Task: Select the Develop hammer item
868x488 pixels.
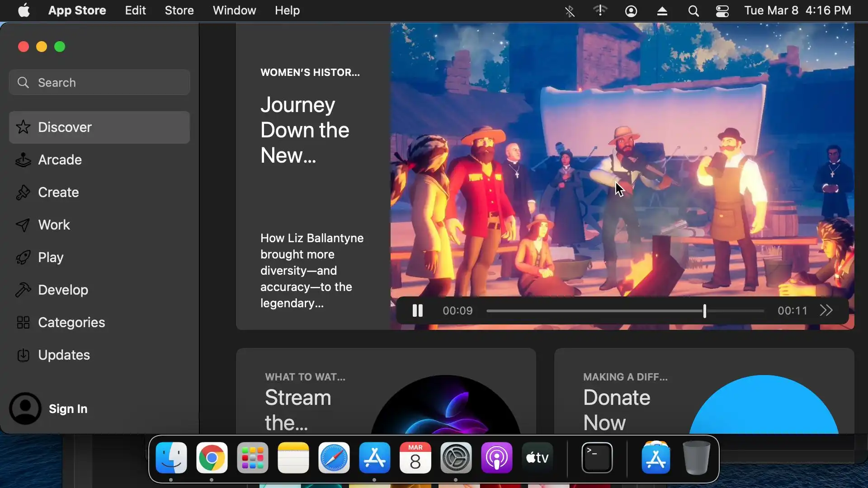Action: point(63,290)
